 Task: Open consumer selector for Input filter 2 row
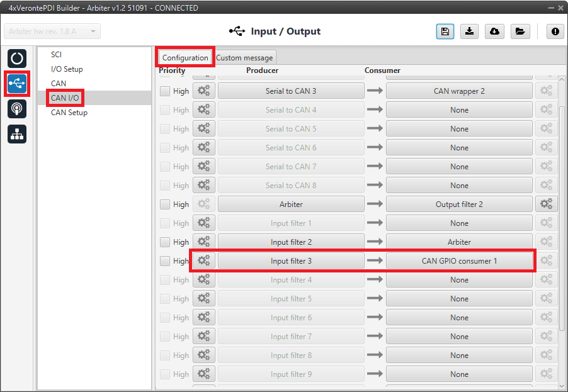tap(459, 242)
